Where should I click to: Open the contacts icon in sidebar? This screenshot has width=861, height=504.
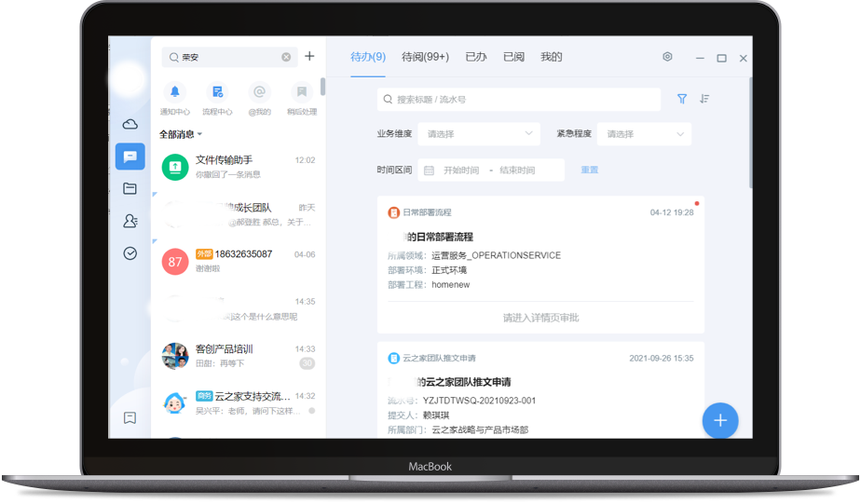[130, 221]
